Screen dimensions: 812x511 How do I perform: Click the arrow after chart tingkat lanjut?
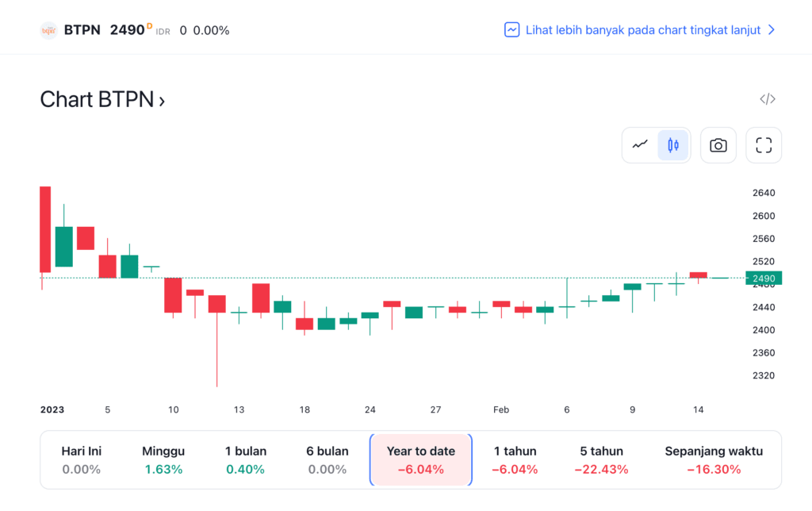(x=772, y=30)
